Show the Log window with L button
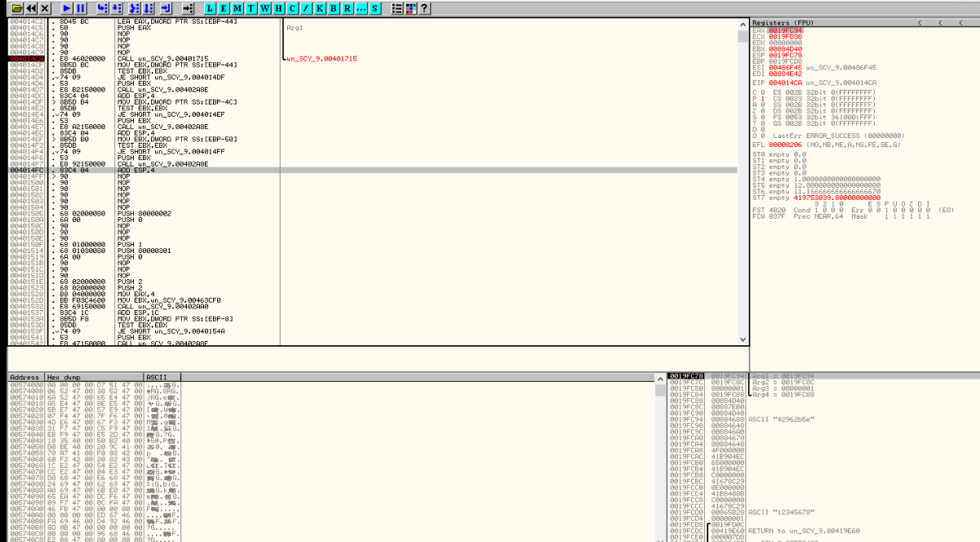980x542 pixels. [210, 8]
